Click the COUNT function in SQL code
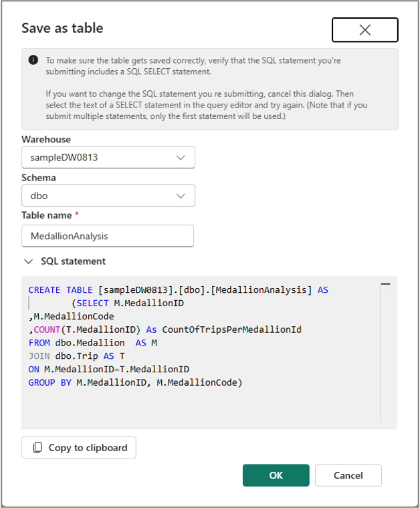 pos(47,330)
